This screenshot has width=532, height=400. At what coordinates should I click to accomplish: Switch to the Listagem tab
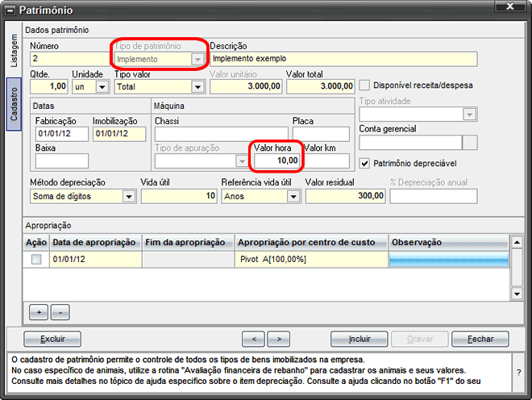[x=14, y=51]
